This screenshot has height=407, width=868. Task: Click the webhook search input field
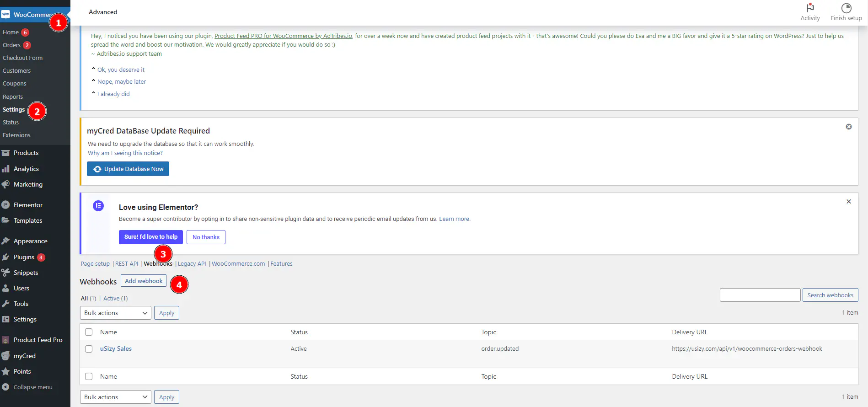[760, 295]
